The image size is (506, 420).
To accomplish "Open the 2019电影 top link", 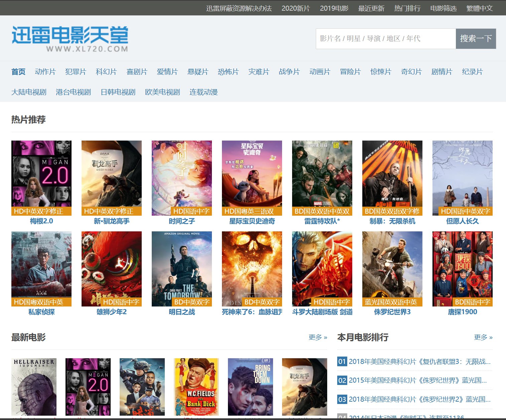I will (334, 8).
